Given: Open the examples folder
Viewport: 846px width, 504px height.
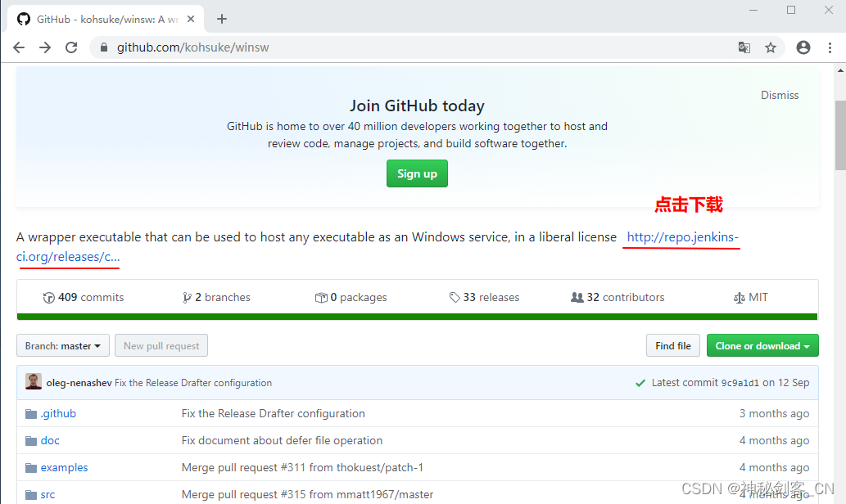Looking at the screenshot, I should tap(64, 467).
